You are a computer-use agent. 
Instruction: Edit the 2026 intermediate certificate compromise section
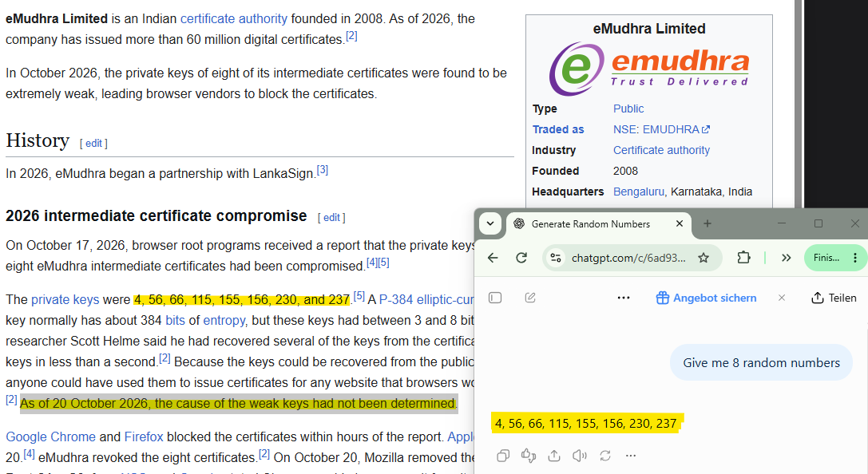pos(331,218)
